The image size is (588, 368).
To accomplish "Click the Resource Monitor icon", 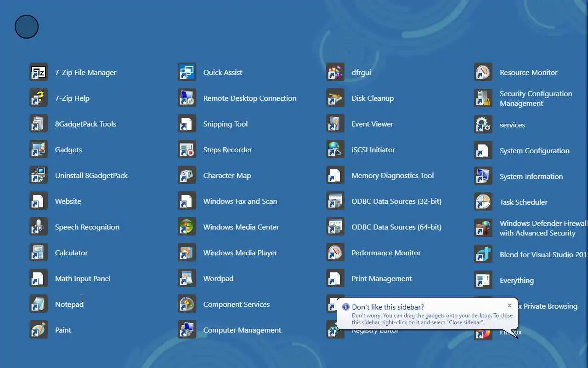I will [x=483, y=72].
